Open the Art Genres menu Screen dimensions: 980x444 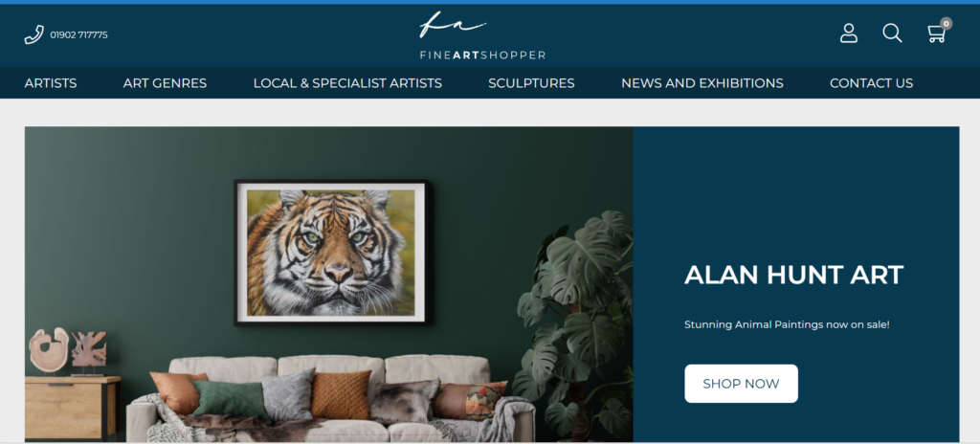coord(165,83)
